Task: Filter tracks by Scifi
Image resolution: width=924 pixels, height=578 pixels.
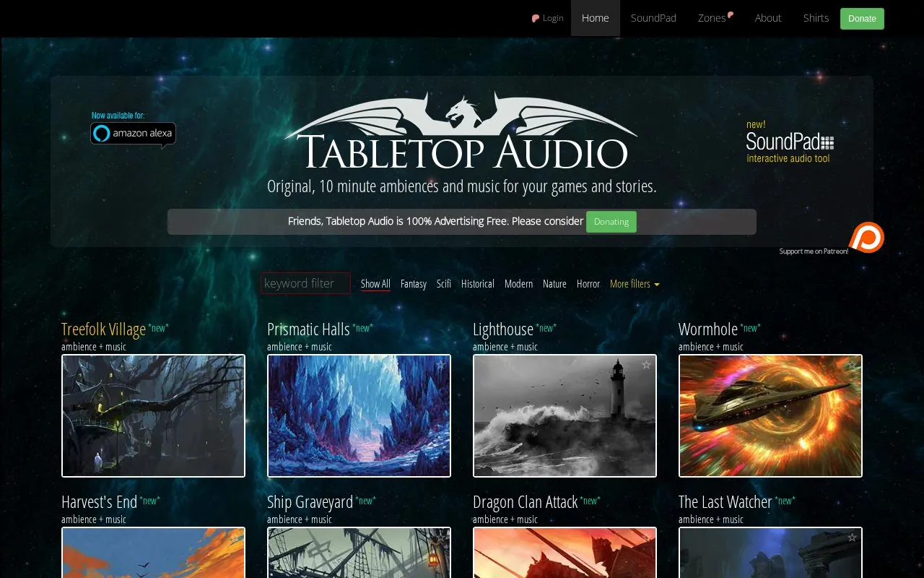Action: coord(444,284)
